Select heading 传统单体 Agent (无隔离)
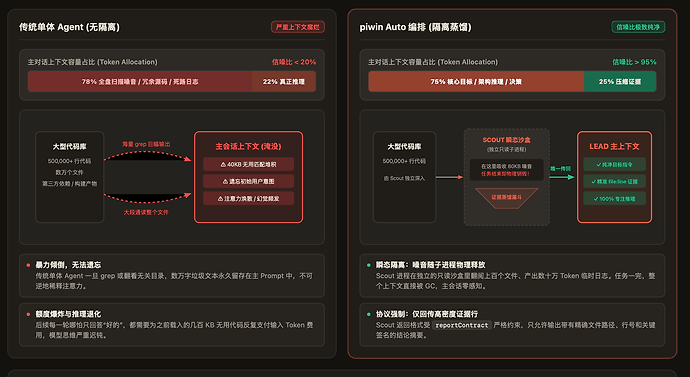Image resolution: width=690 pixels, height=377 pixels. pos(69,27)
